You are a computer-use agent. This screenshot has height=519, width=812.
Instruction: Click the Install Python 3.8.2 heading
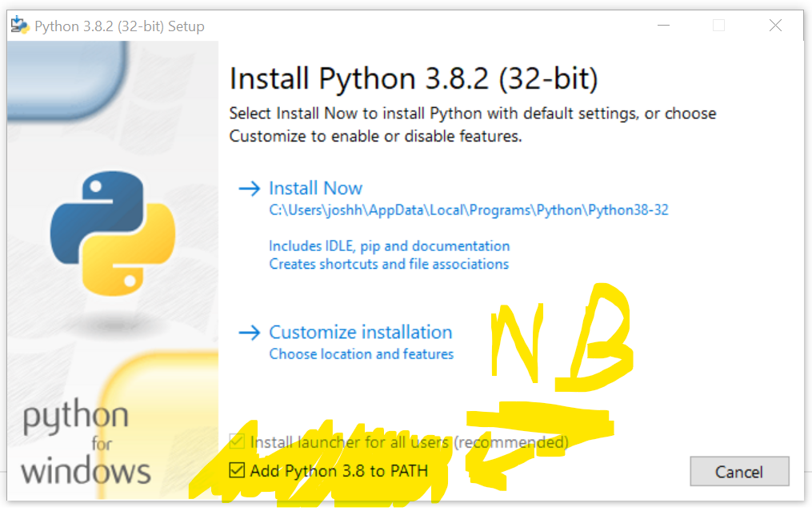412,78
